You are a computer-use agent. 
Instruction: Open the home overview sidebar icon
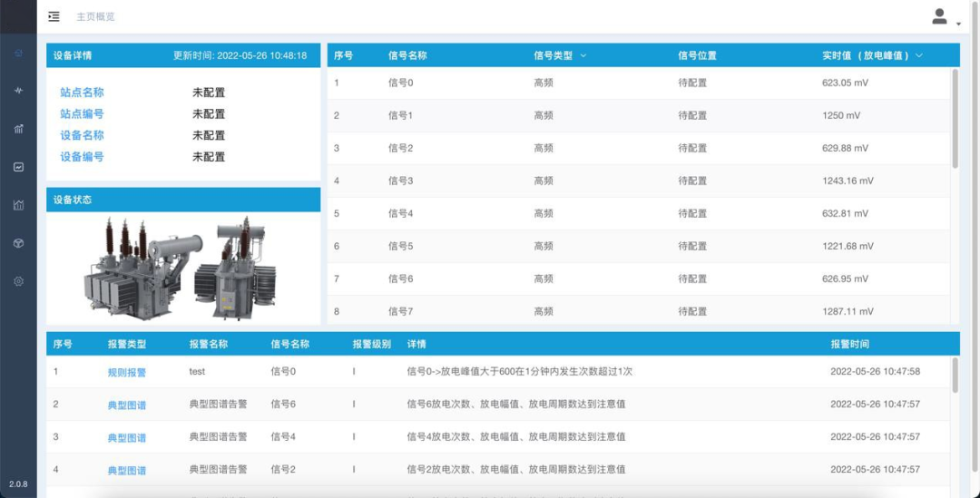[18, 54]
